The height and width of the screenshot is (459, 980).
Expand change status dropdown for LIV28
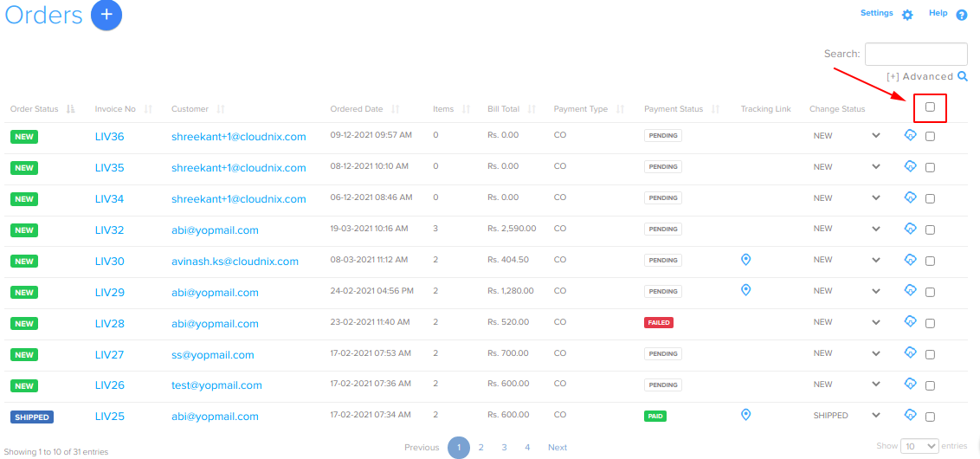click(876, 322)
